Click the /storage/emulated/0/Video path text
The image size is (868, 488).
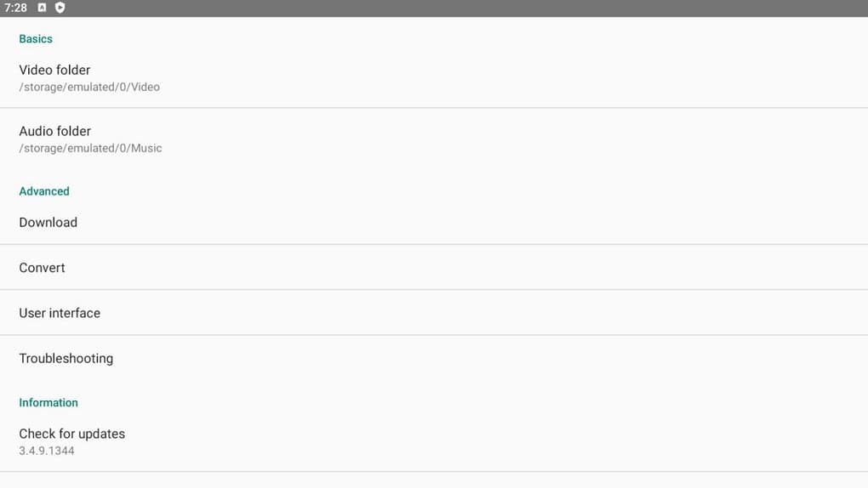tap(89, 87)
